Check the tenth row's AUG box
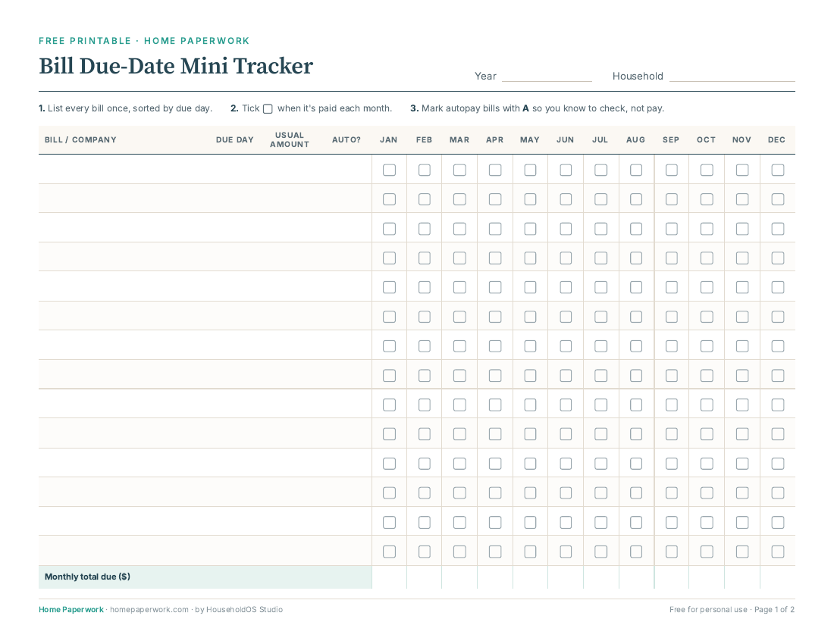The image size is (834, 644). click(x=636, y=434)
